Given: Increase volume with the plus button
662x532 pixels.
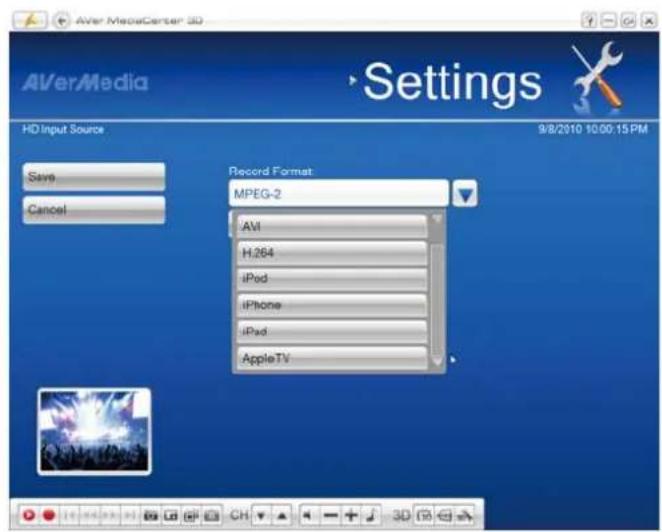Looking at the screenshot, I should [351, 516].
